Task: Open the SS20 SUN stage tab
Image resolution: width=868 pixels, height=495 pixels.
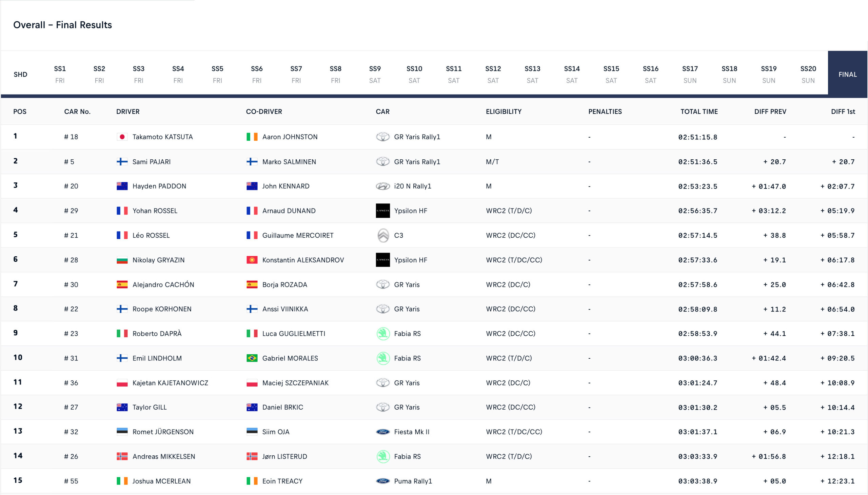Action: [808, 74]
